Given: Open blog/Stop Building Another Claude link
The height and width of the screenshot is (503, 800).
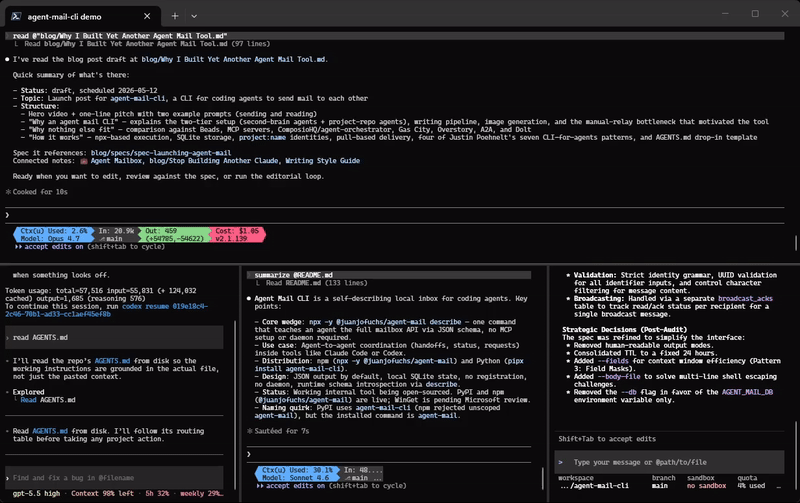Looking at the screenshot, I should tap(213, 161).
